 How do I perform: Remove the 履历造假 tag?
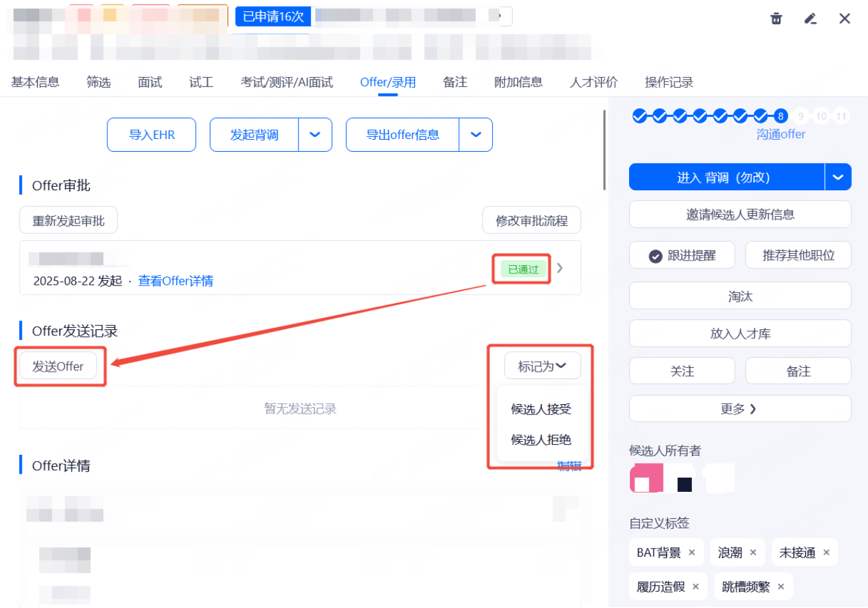tap(695, 587)
